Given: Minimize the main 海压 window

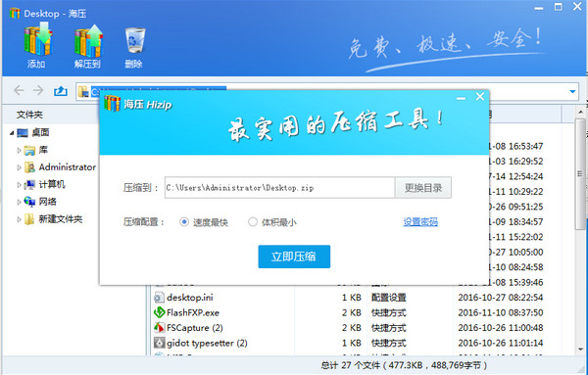Looking at the screenshot, I should tap(539, 8).
